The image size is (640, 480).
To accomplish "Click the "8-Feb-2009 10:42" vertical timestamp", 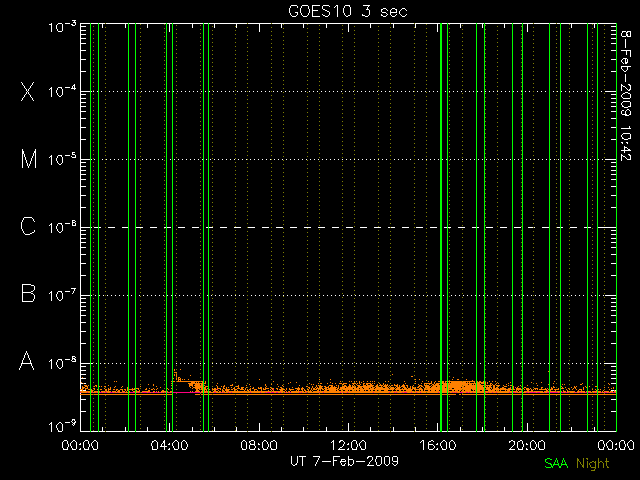I will point(625,96).
